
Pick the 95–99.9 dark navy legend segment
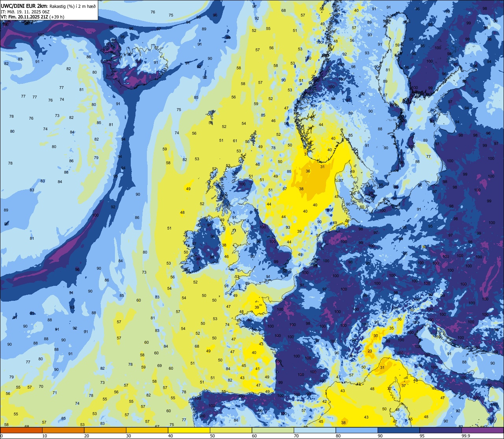(441, 430)
